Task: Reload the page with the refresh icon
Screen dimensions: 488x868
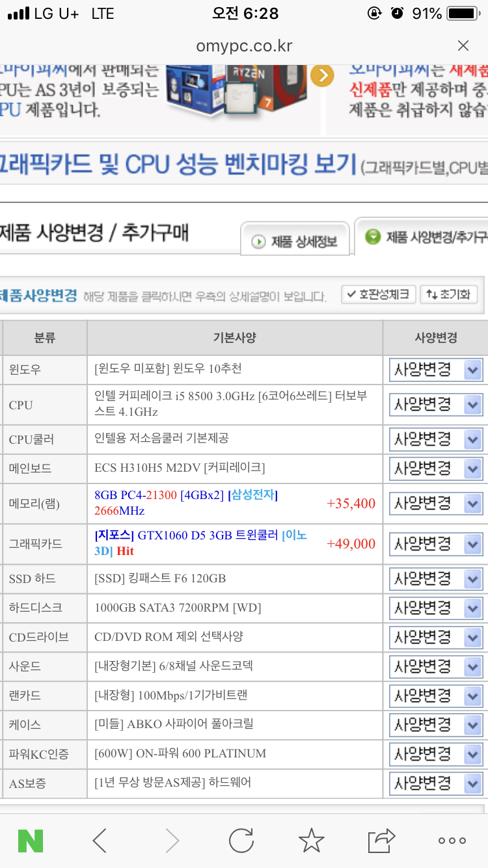Action: (x=241, y=841)
